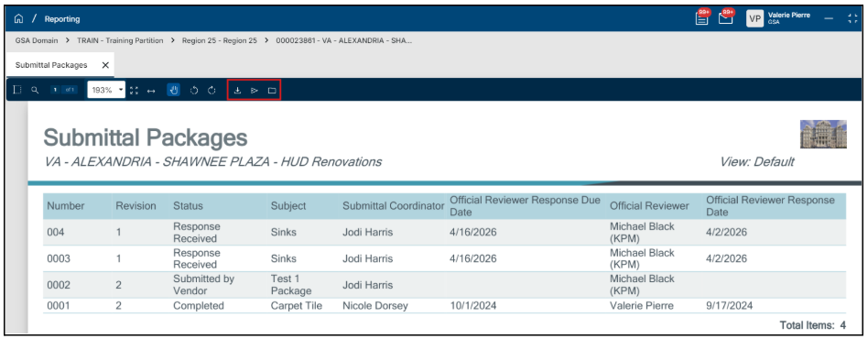Click the Status column header

[189, 206]
